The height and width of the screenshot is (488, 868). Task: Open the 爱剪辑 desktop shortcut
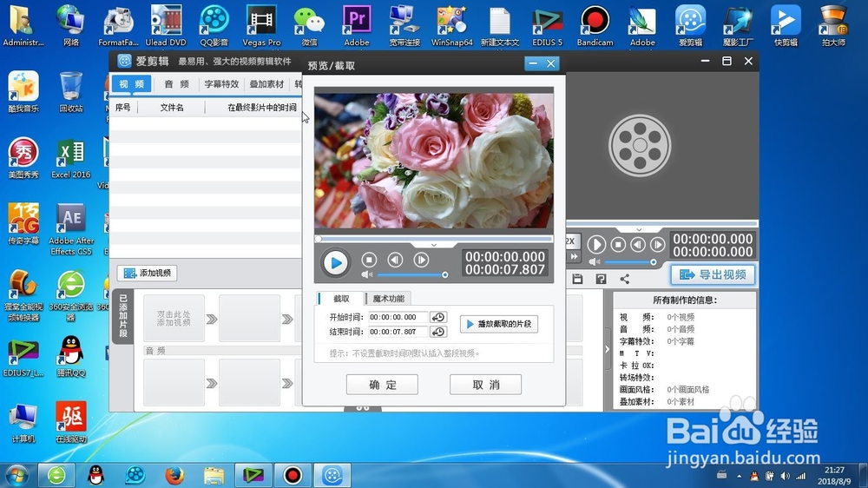[690, 25]
